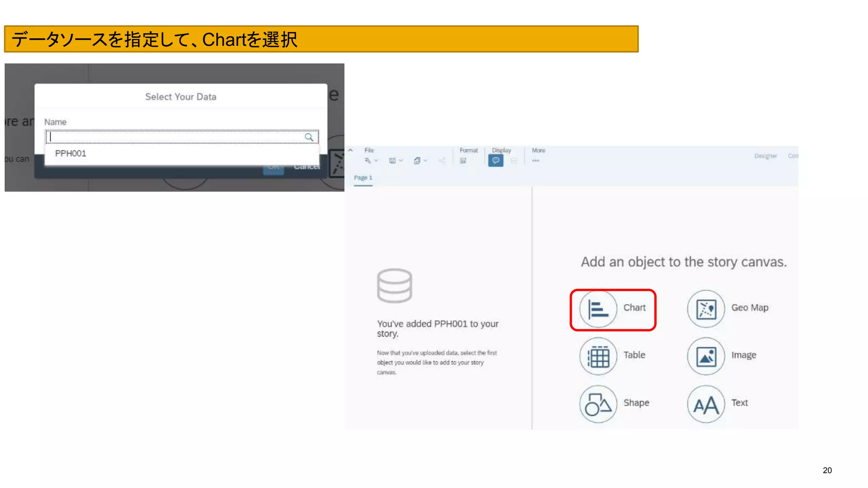
Task: Click the layouts icon under Format
Action: 463,161
